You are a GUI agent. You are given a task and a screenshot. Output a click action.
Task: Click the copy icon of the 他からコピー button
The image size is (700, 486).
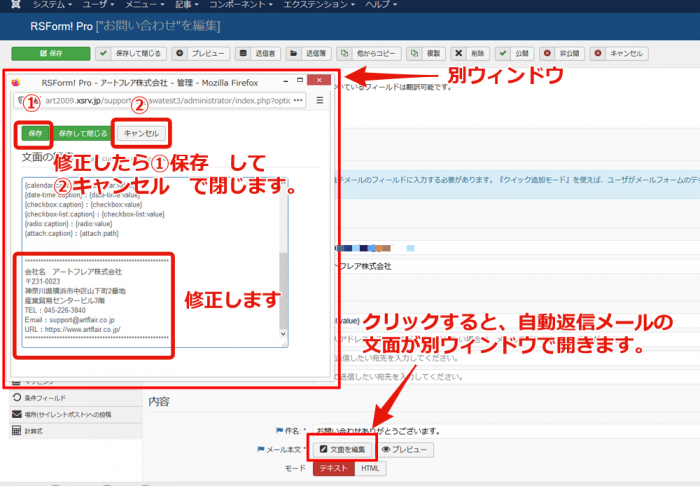(x=344, y=53)
